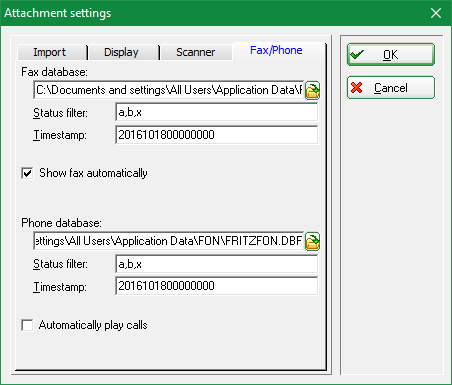The height and width of the screenshot is (385, 452).
Task: Confirm settings with the OK button
Action: point(391,54)
